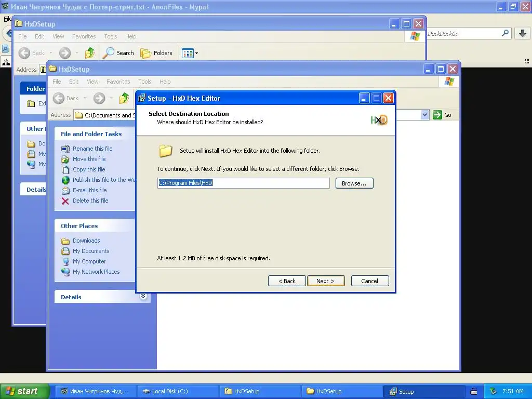Screen dimensions: 532x399
Task: Click E-mail this file task
Action: [89, 190]
